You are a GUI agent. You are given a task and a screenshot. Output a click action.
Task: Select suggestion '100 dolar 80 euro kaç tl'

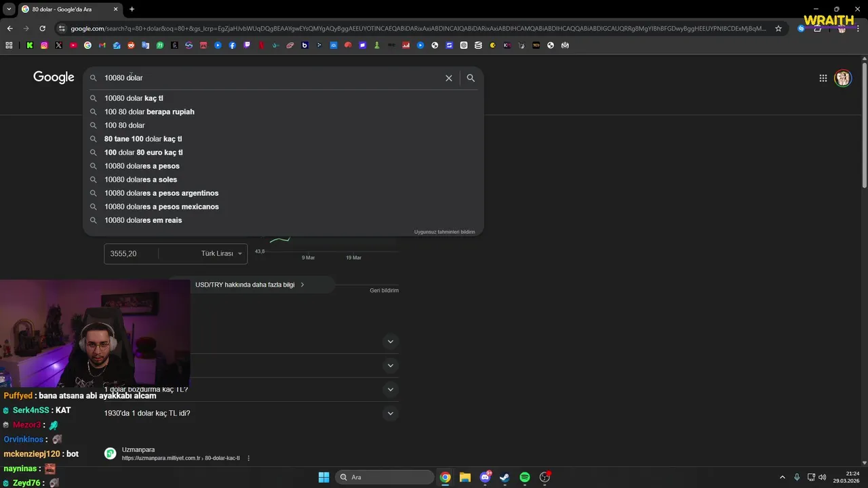pyautogui.click(x=283, y=152)
